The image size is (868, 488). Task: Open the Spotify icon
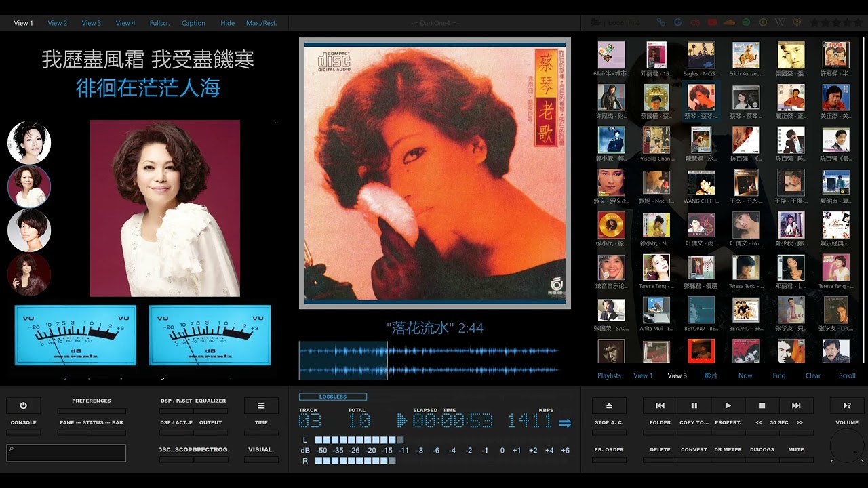pyautogui.click(x=746, y=22)
